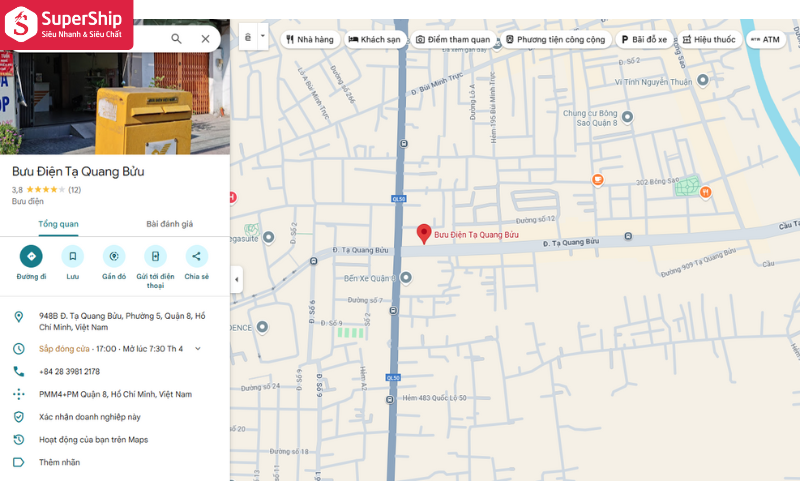Select the Chung cư Bông Sao marker
800x500 pixels.
tap(628, 117)
